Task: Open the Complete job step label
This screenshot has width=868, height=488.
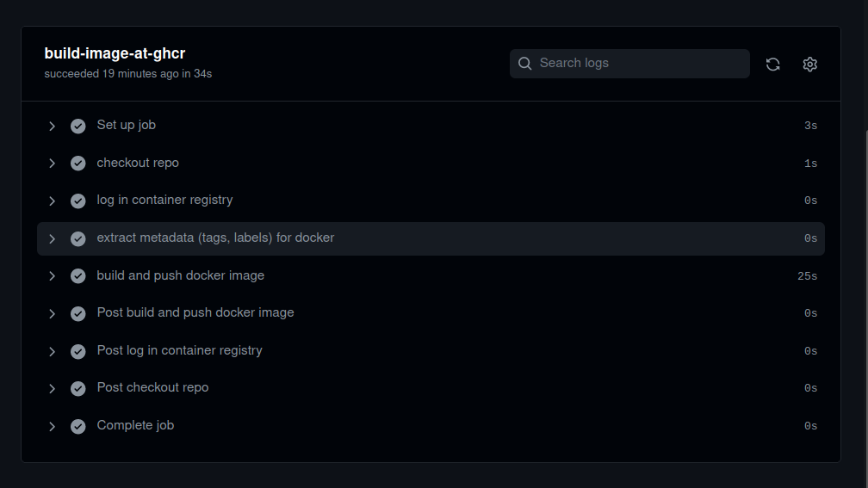Action: (x=135, y=425)
